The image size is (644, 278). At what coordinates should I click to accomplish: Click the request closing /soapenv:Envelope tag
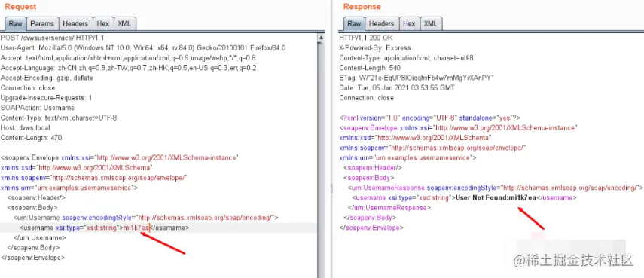click(33, 258)
